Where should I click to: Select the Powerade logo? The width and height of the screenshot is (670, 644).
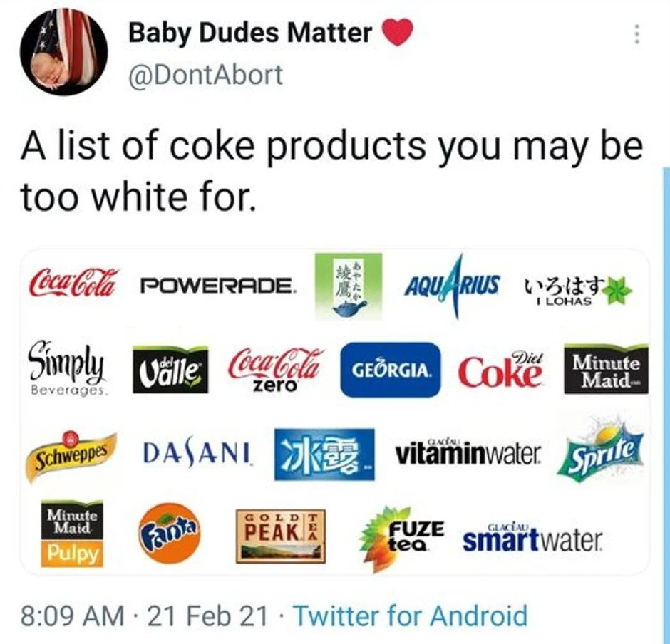pyautogui.click(x=217, y=286)
